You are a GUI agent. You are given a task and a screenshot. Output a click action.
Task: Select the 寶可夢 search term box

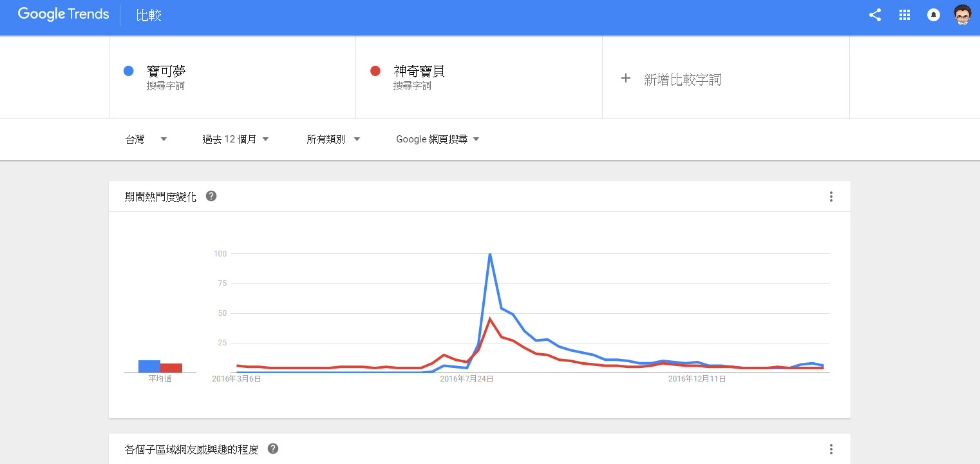point(232,77)
